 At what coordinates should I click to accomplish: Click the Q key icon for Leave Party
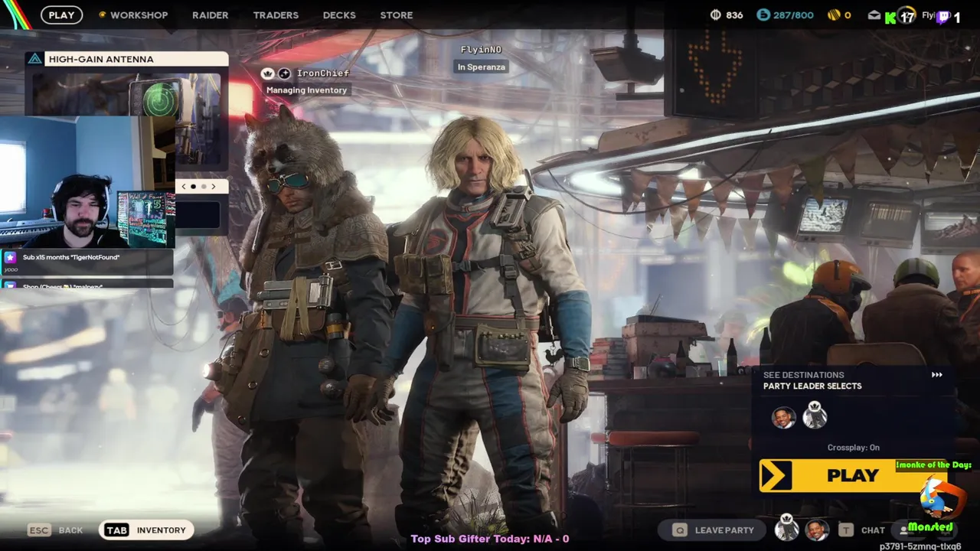[x=680, y=530]
